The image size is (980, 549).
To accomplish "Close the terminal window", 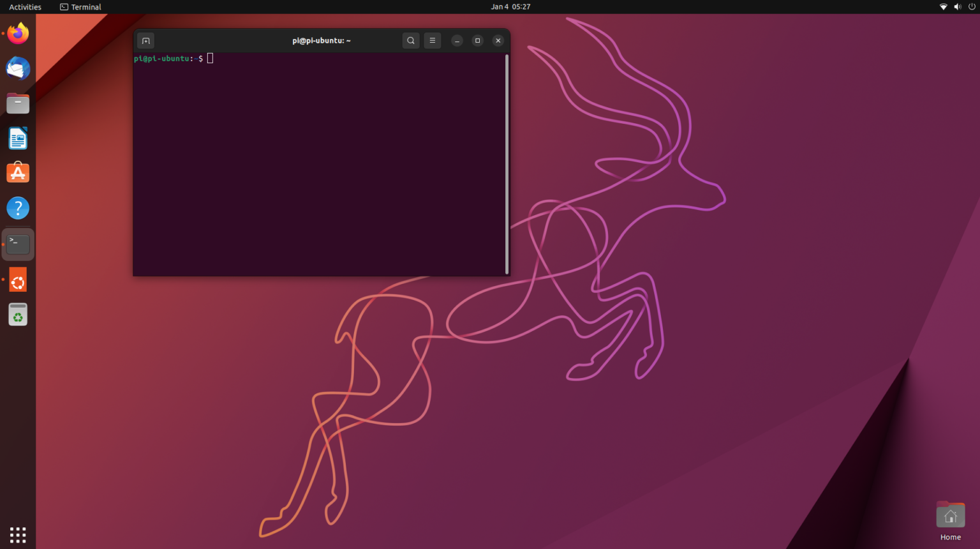I will click(x=498, y=41).
